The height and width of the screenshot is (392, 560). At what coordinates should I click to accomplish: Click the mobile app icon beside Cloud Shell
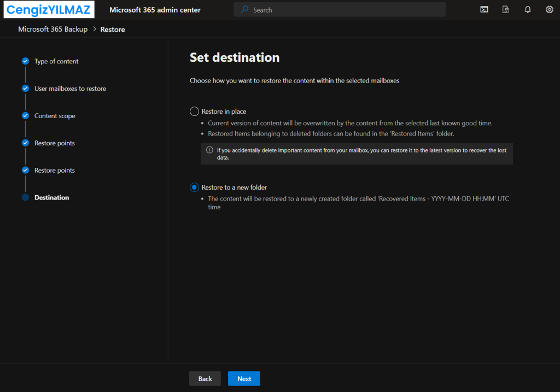[506, 9]
